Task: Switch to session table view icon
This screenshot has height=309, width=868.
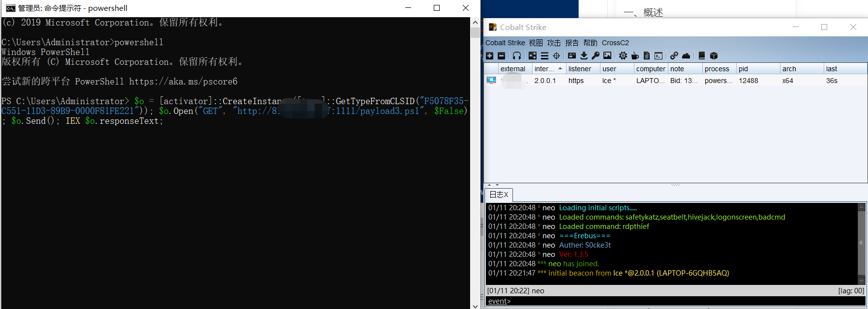Action: point(544,56)
